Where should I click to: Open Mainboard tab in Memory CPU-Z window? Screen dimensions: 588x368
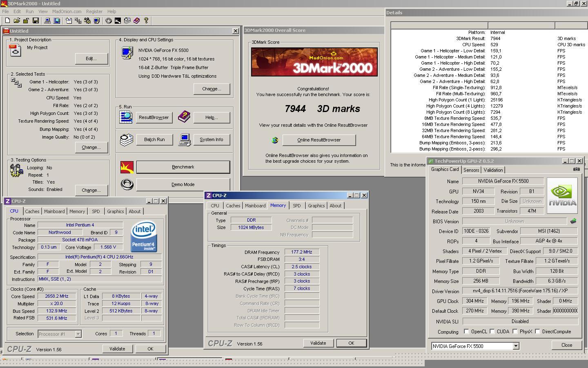(x=255, y=206)
